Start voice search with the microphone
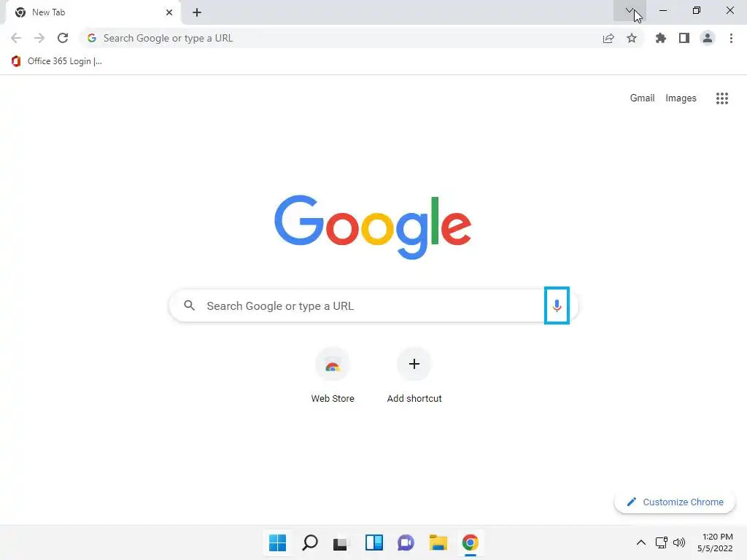The image size is (747, 560). (557, 306)
